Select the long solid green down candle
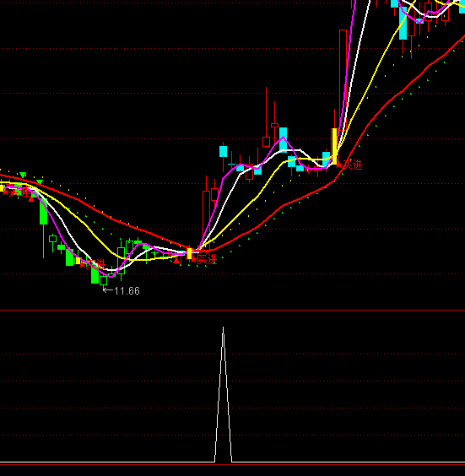This screenshot has width=465, height=476. coord(43,212)
